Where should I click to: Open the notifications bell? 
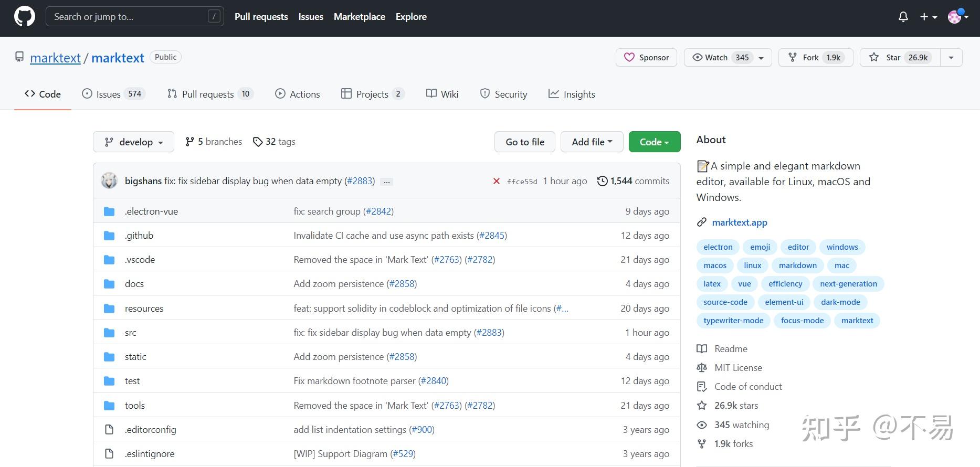click(903, 17)
